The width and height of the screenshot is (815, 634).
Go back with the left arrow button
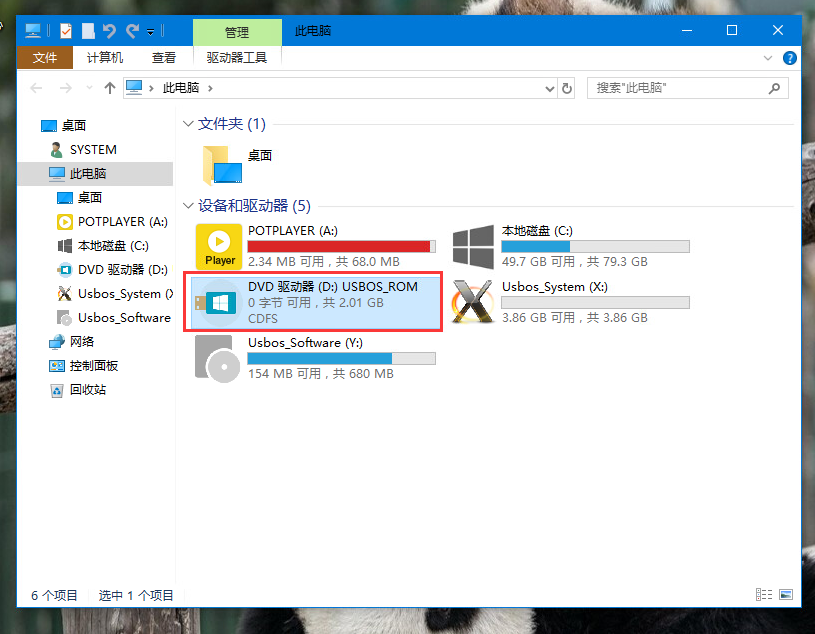[x=36, y=88]
